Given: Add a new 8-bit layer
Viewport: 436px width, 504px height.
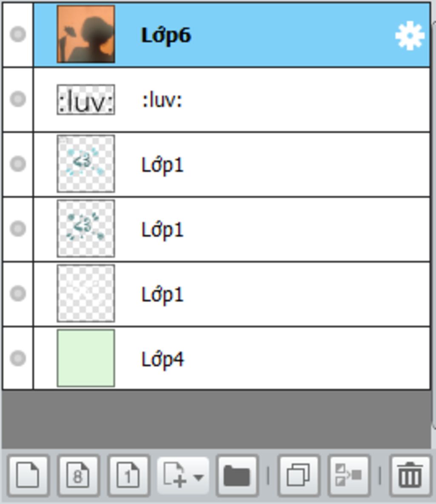Looking at the screenshot, I should pyautogui.click(x=78, y=475).
